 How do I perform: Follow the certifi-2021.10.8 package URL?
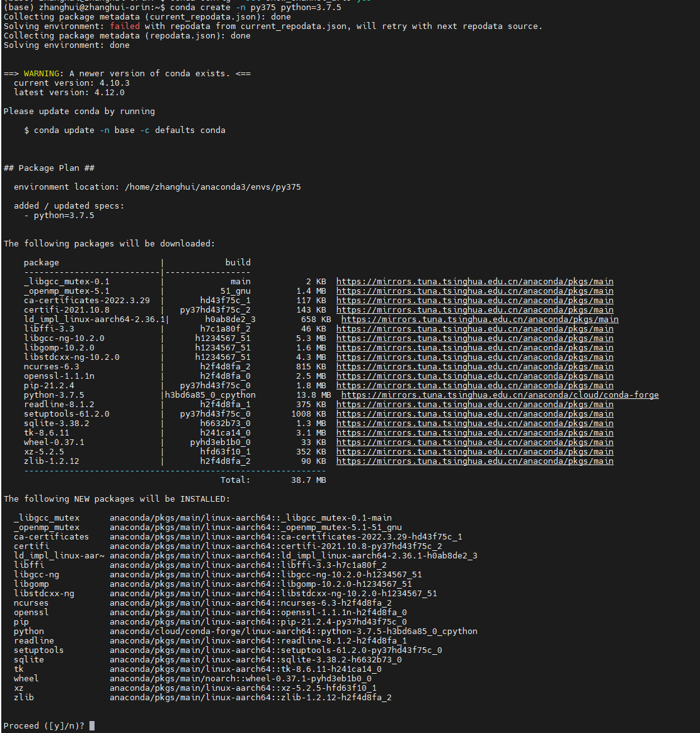point(474,310)
